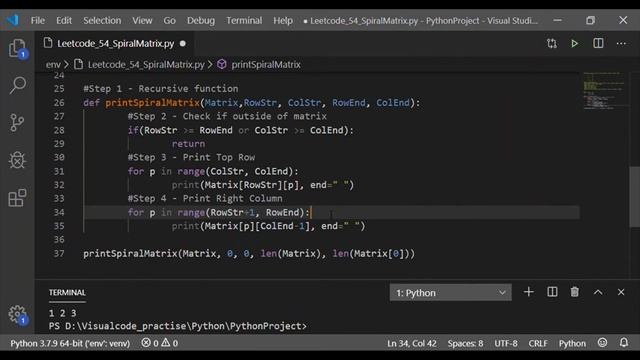Click the warnings count in status bar

coord(169,343)
